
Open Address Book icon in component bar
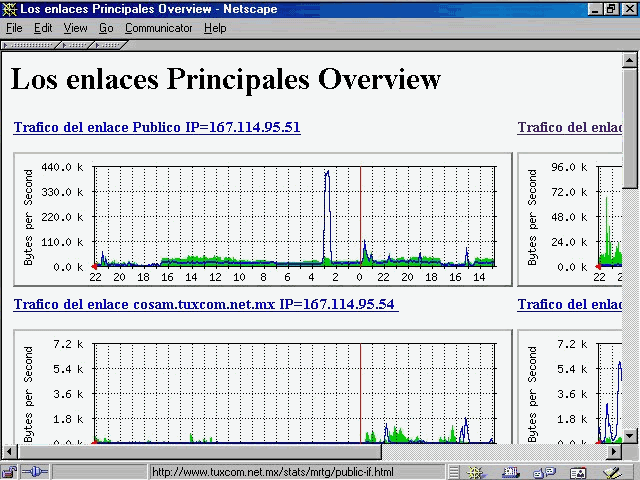coord(579,471)
